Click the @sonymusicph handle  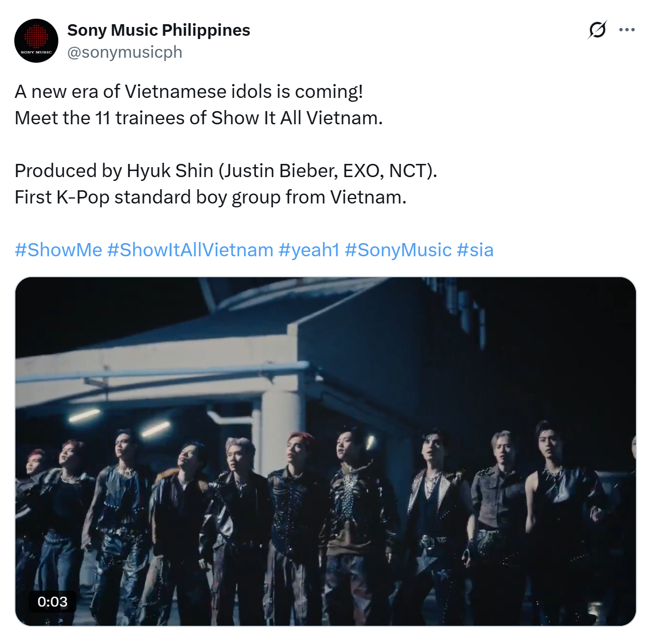click(x=124, y=52)
